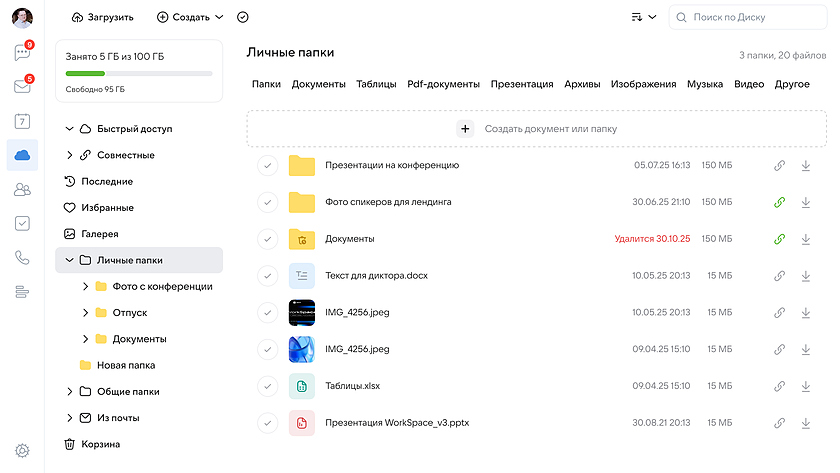This screenshot has width=840, height=473.
Task: Filter by Pdf-документы tab
Action: coord(443,84)
